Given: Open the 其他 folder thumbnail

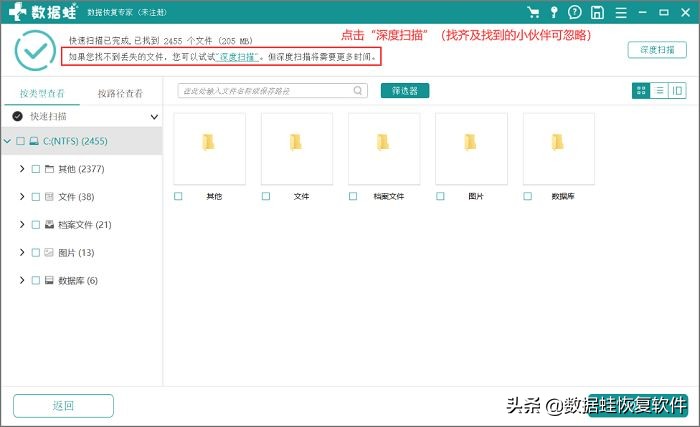Looking at the screenshot, I should [209, 148].
